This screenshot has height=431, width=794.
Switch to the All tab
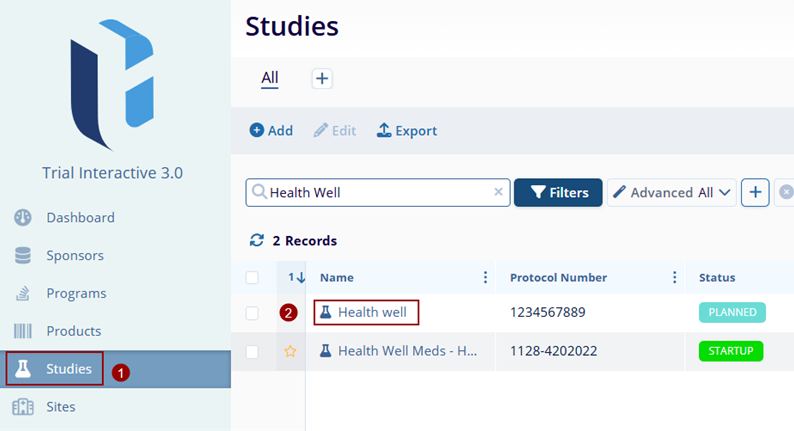270,78
